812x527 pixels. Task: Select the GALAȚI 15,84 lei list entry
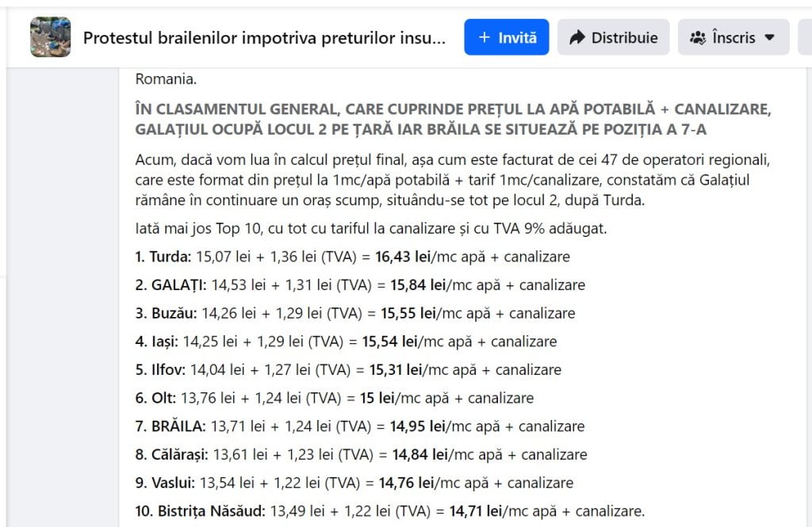(x=361, y=285)
